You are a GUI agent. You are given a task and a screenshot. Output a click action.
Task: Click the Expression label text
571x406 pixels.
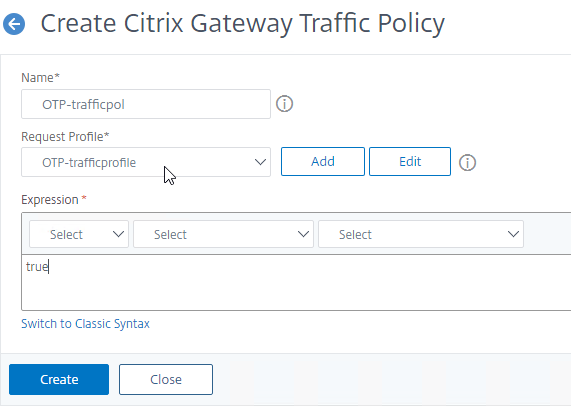coord(50,200)
